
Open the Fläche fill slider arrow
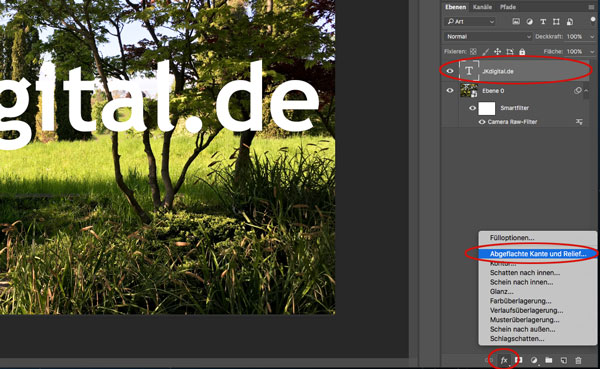[x=592, y=52]
